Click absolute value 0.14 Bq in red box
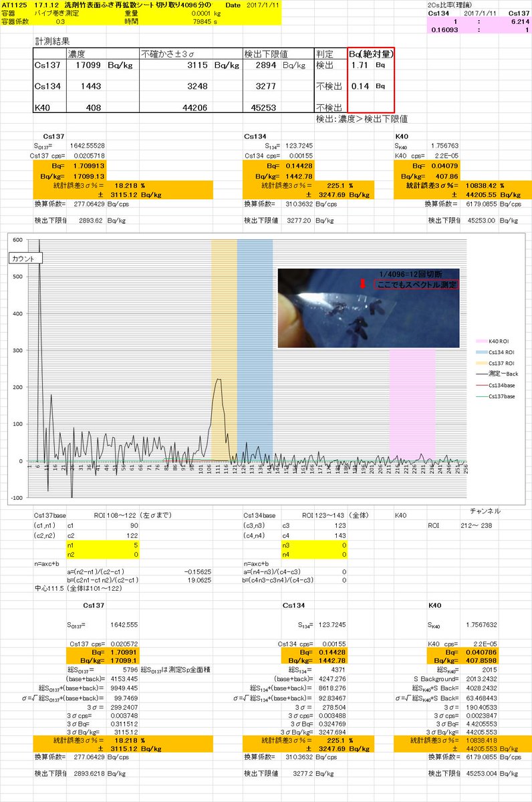 (x=369, y=86)
